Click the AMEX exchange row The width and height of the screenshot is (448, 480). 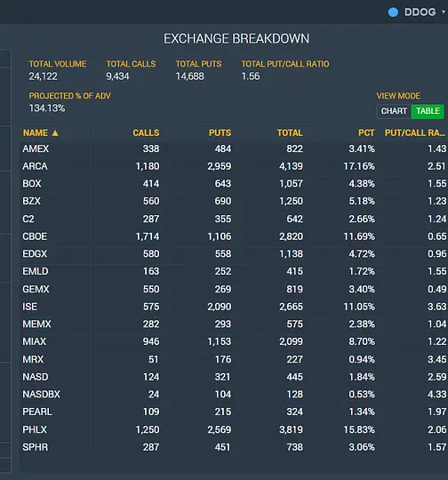[234, 148]
